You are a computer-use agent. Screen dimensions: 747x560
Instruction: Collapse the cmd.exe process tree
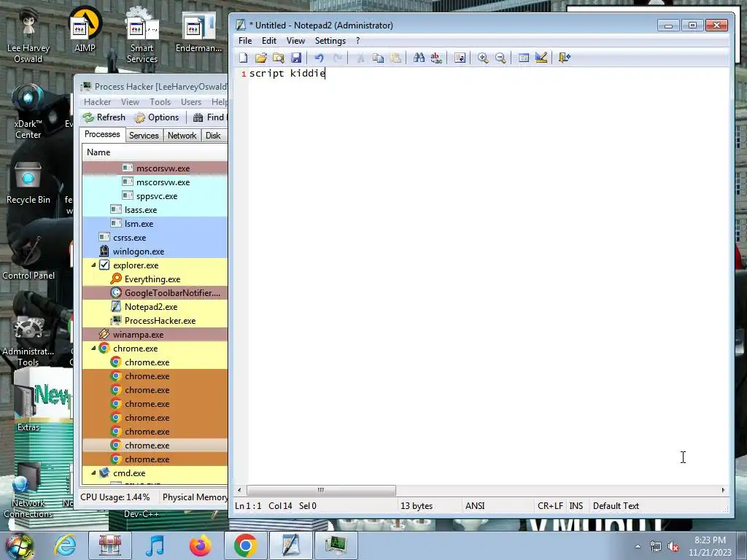(93, 473)
